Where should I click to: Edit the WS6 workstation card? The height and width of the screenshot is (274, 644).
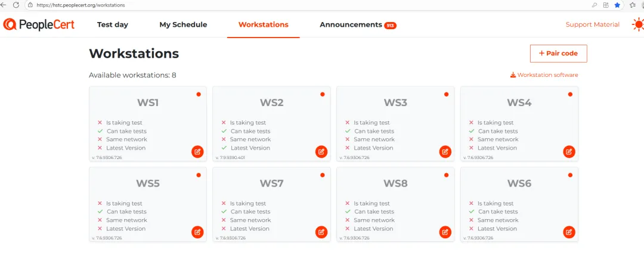click(x=569, y=232)
